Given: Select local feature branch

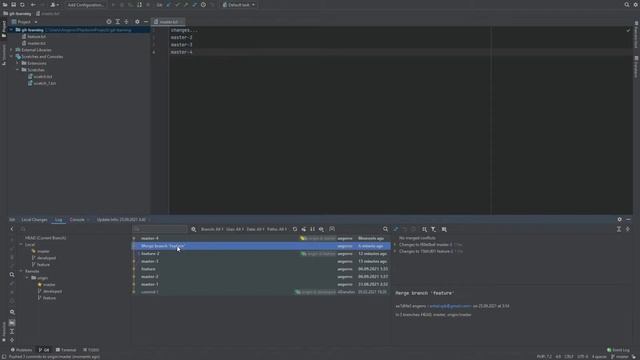Looking at the screenshot, I should (x=41, y=264).
